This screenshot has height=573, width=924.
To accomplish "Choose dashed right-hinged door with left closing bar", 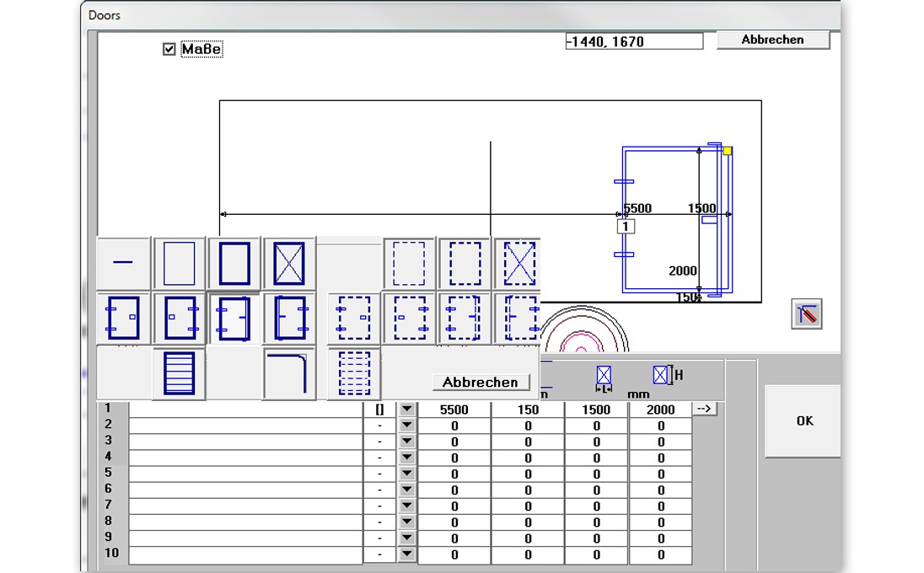I will pyautogui.click(x=518, y=318).
